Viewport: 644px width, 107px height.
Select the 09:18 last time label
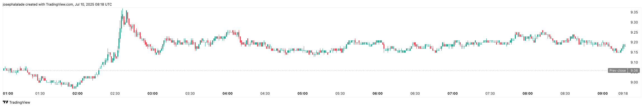[x=623, y=94]
